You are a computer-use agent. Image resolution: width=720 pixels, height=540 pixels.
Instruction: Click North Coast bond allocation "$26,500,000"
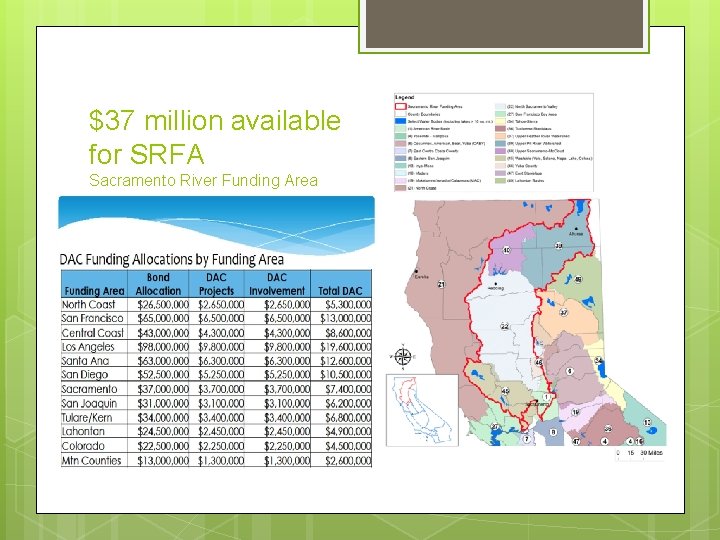[x=163, y=304]
